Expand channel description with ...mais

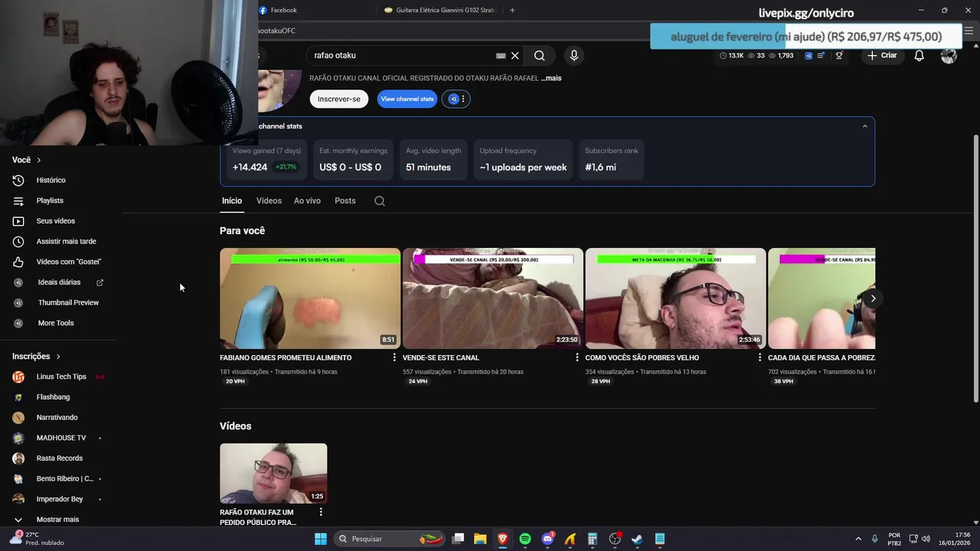(x=551, y=78)
